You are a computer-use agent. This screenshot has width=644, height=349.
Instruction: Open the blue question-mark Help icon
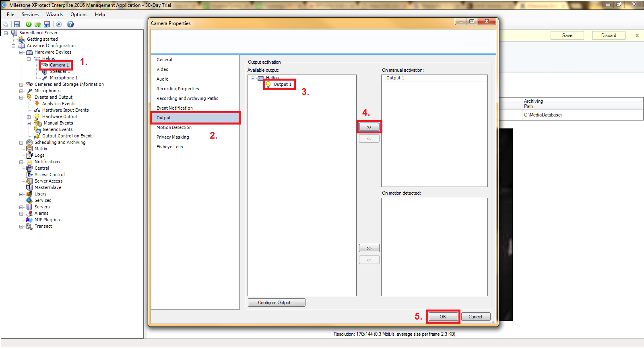point(70,25)
